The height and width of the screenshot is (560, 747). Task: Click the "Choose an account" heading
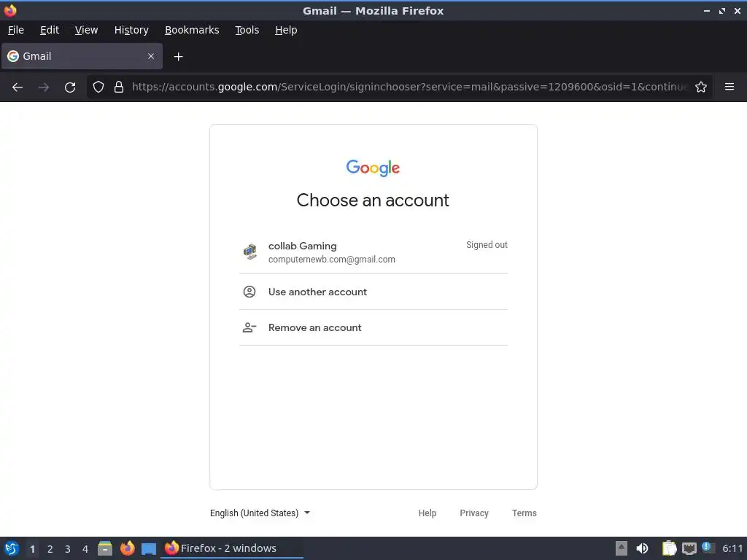point(373,200)
